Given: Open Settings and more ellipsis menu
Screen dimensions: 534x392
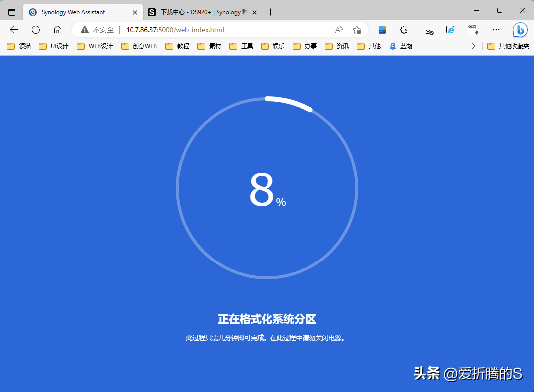Looking at the screenshot, I should coord(496,30).
